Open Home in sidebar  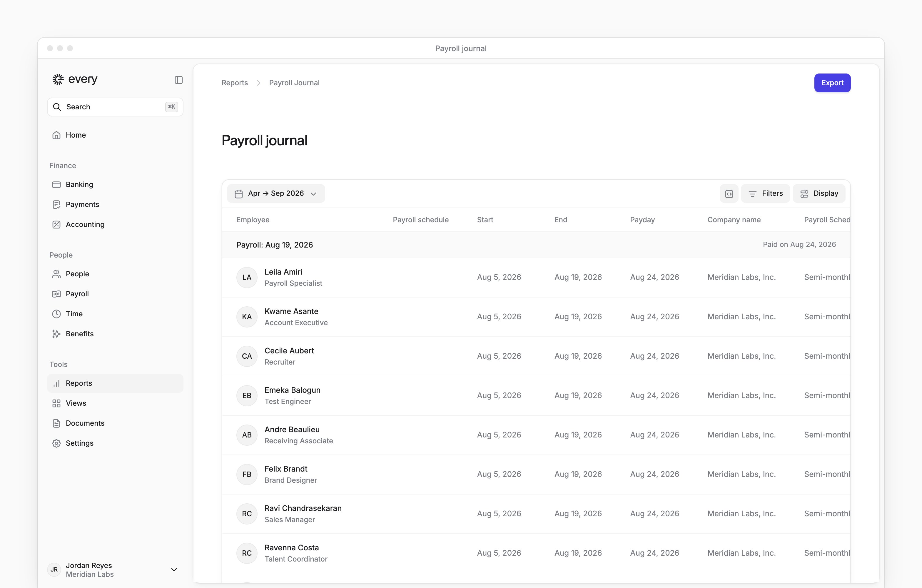(x=115, y=135)
